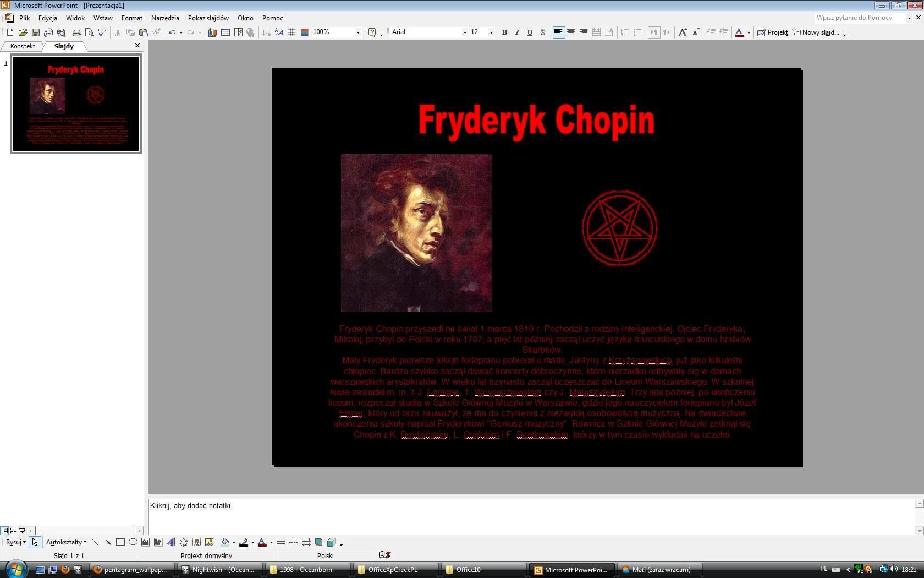Toggle color/grayscale view icon

click(304, 32)
